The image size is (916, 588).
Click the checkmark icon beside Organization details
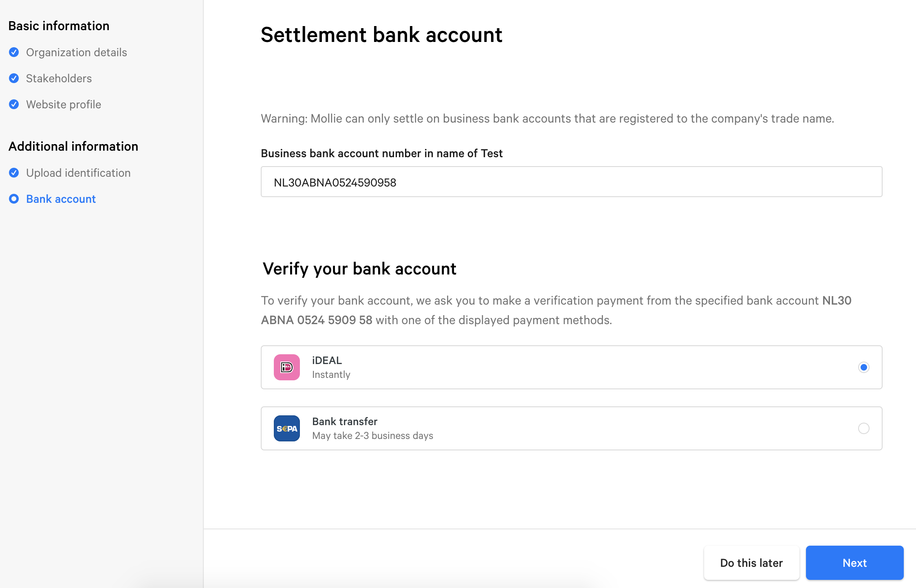click(x=14, y=52)
